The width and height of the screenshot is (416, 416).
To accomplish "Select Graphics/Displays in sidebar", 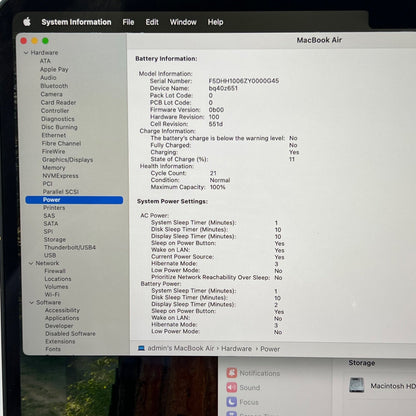I will pyautogui.click(x=67, y=160).
